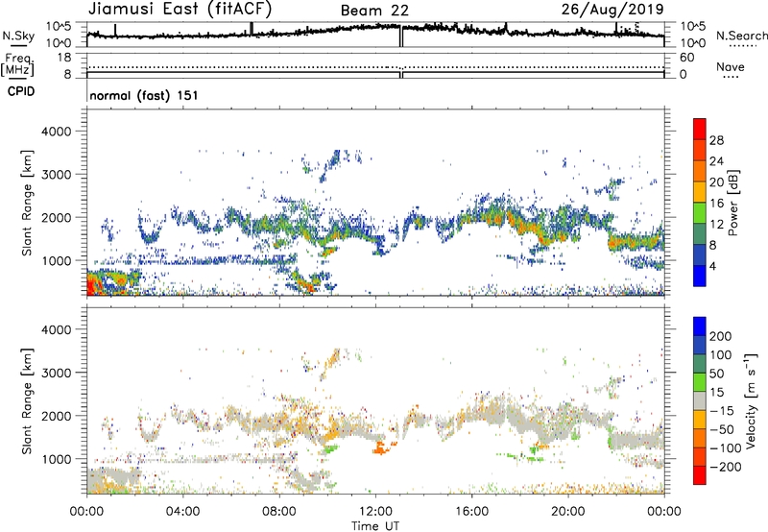Screen dimensions: 768x532
Task: Click the '-200' value on the velocity scale
Action: pyautogui.click(x=725, y=467)
